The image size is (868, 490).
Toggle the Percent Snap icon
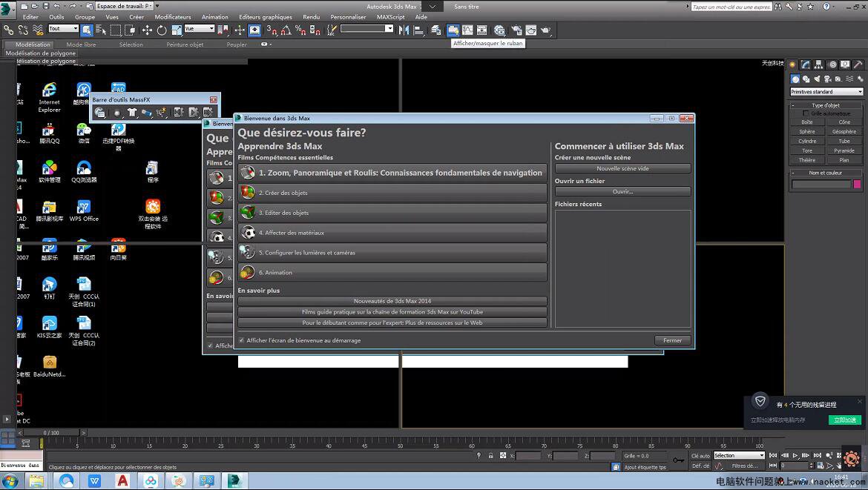[300, 30]
